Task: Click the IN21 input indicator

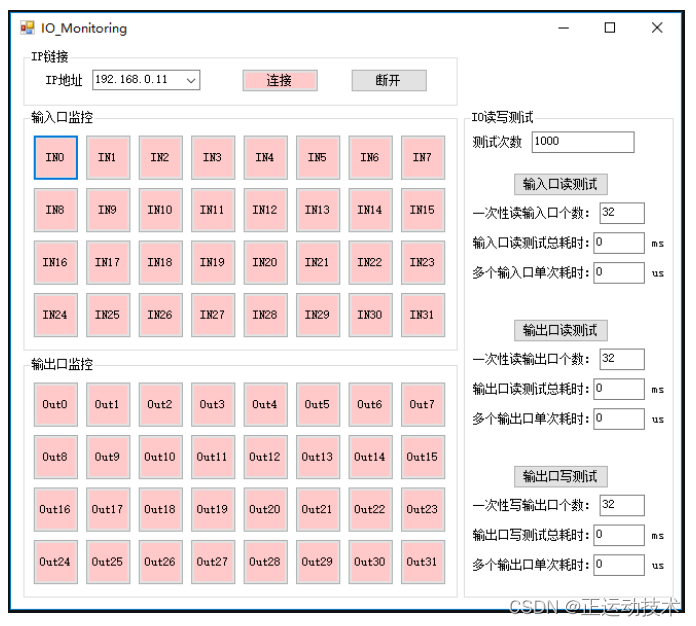Action: (x=318, y=262)
